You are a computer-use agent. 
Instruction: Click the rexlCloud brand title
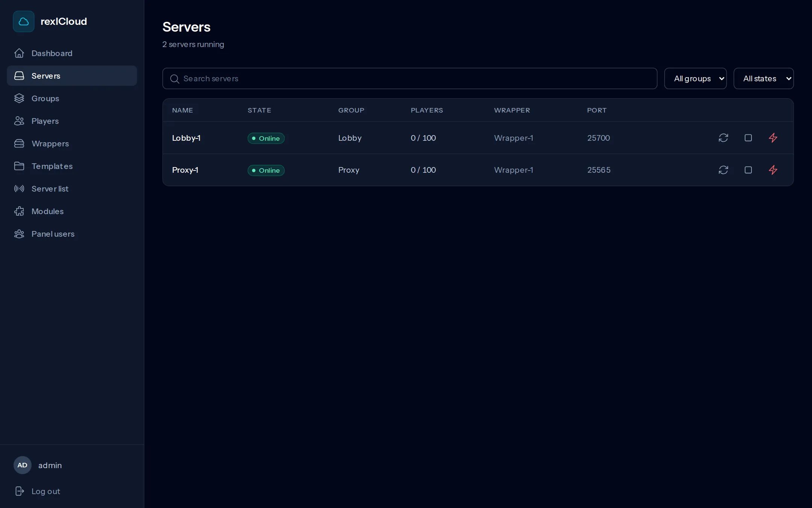coord(64,21)
